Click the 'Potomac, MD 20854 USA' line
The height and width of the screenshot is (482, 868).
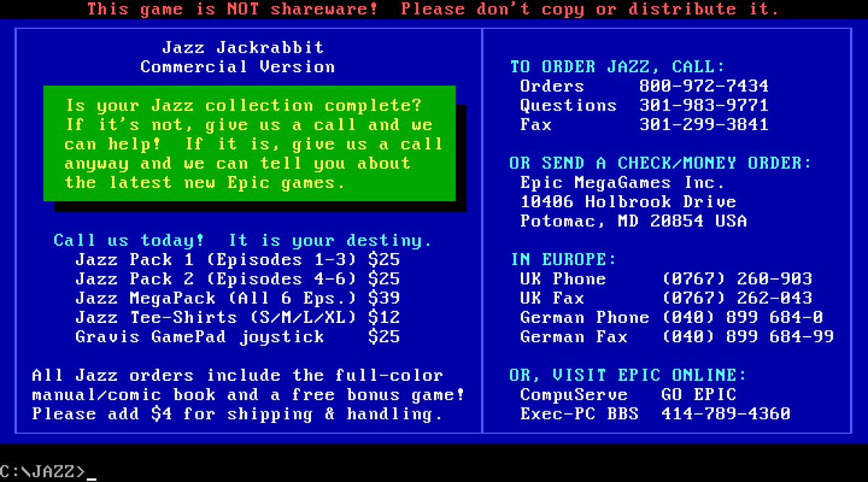coord(634,221)
